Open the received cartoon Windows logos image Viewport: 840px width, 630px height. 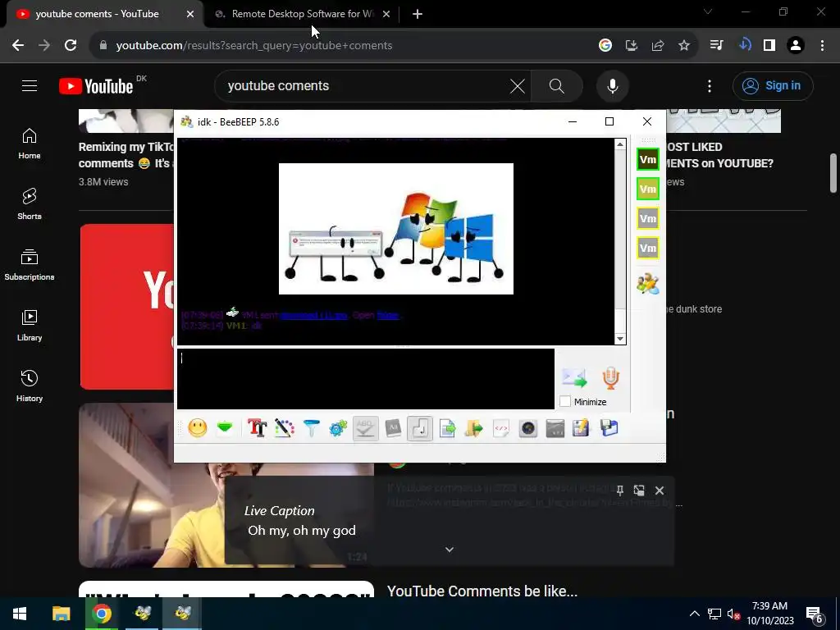coord(396,229)
